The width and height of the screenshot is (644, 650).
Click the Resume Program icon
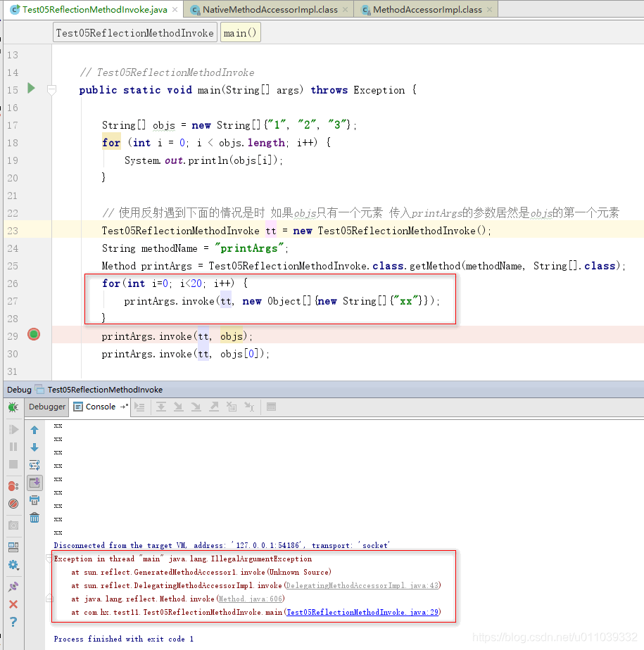click(x=13, y=429)
